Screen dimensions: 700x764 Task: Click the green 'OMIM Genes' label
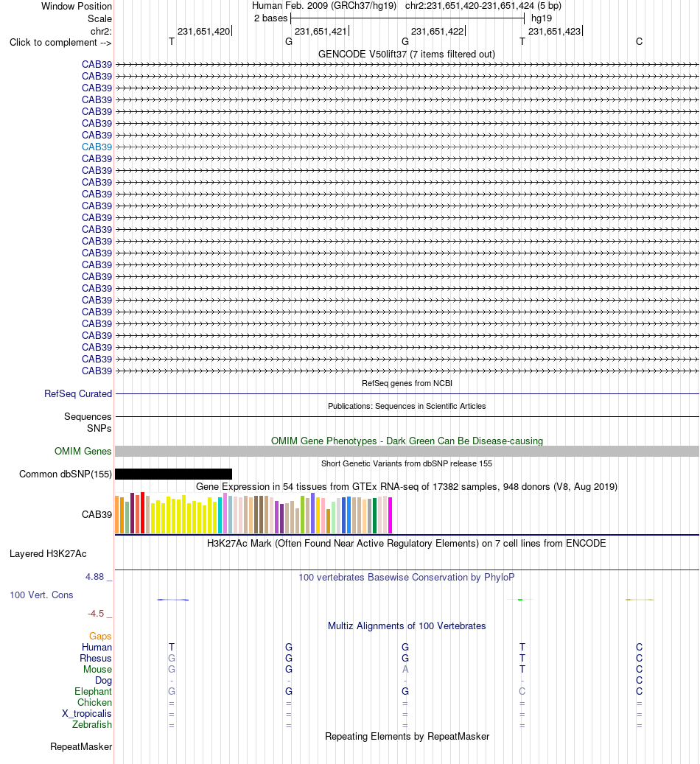click(x=83, y=451)
